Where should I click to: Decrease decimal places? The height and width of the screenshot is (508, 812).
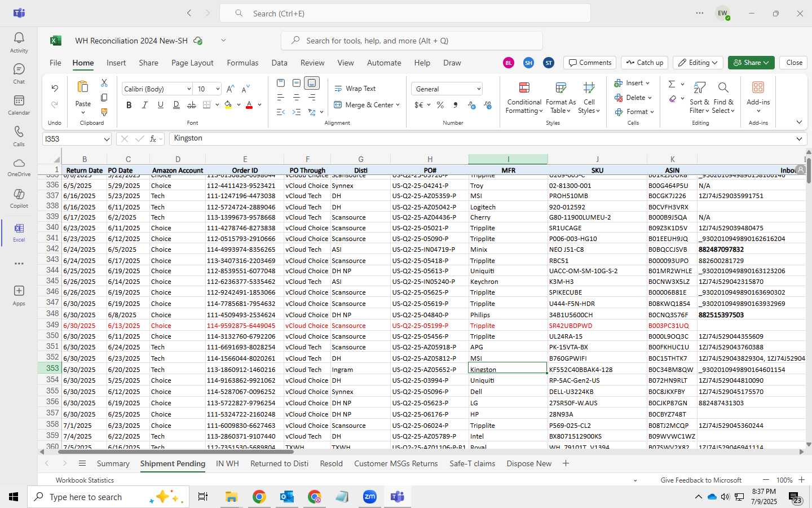[488, 105]
